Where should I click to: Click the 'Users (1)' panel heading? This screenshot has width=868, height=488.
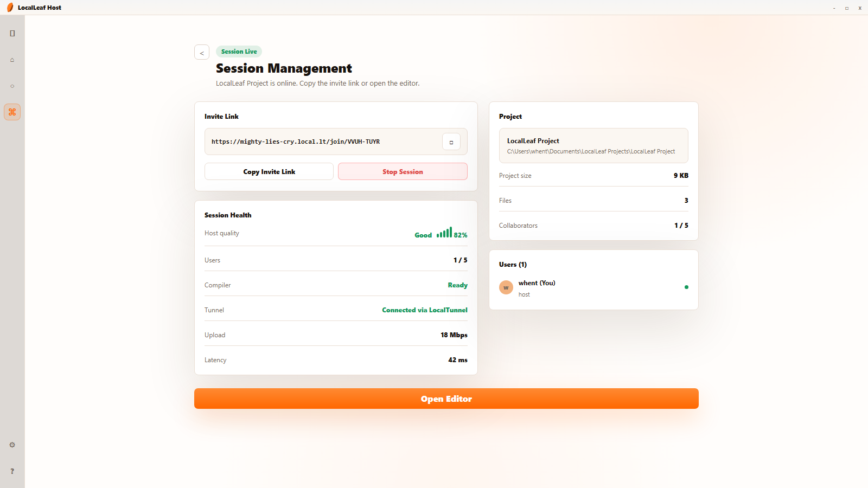tap(513, 265)
